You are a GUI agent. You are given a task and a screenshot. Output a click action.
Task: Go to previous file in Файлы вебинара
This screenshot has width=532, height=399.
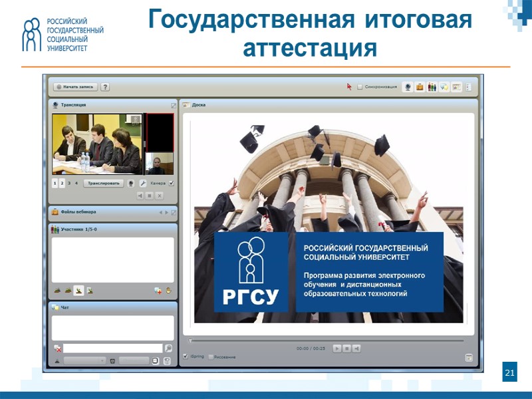[x=160, y=212]
